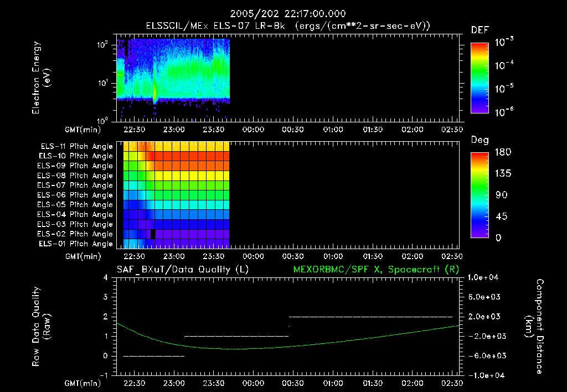The image size is (567, 392).
Task: Click the data quality line segment at level 1
Action: coord(236,336)
